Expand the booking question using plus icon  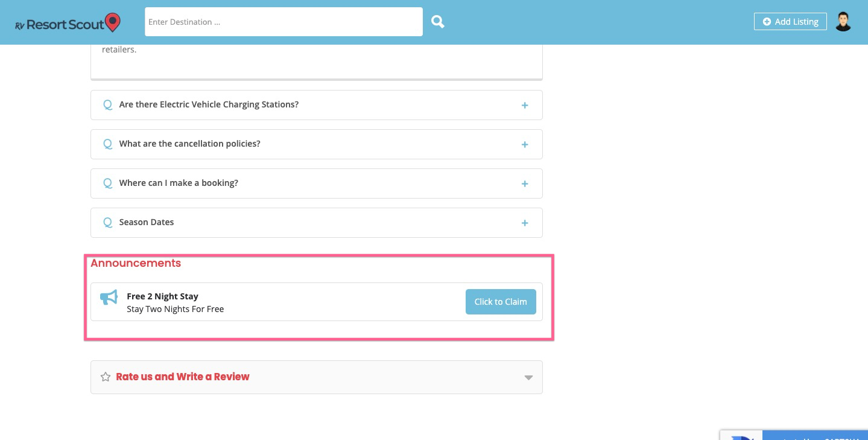[525, 184]
